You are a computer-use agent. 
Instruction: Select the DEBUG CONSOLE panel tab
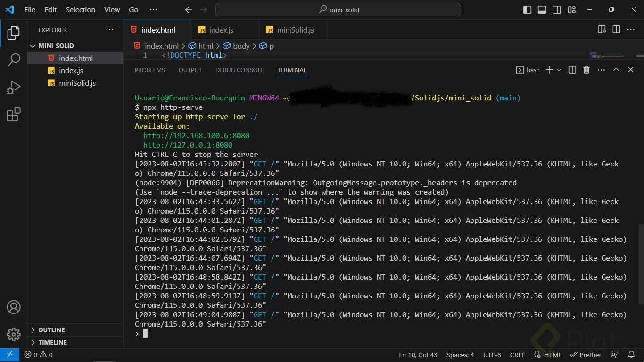point(239,70)
